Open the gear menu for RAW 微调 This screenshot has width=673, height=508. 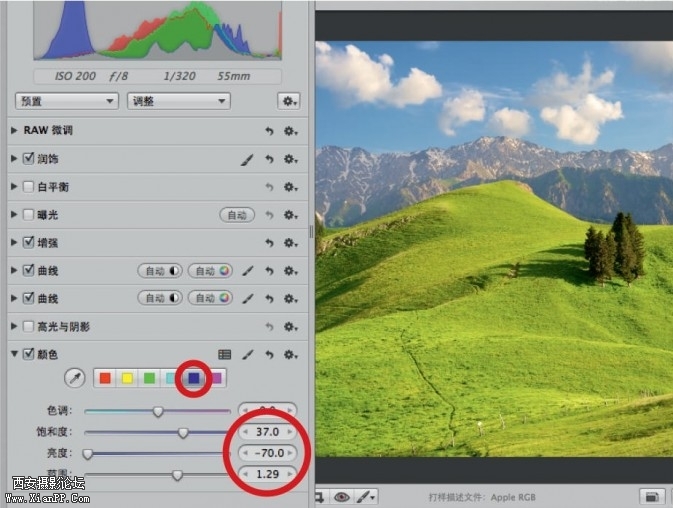[290, 131]
